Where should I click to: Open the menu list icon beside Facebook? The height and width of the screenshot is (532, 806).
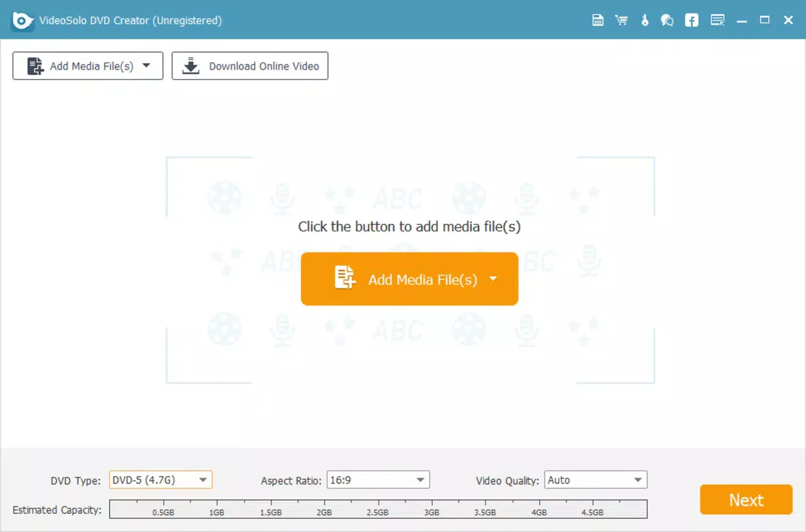pyautogui.click(x=717, y=21)
